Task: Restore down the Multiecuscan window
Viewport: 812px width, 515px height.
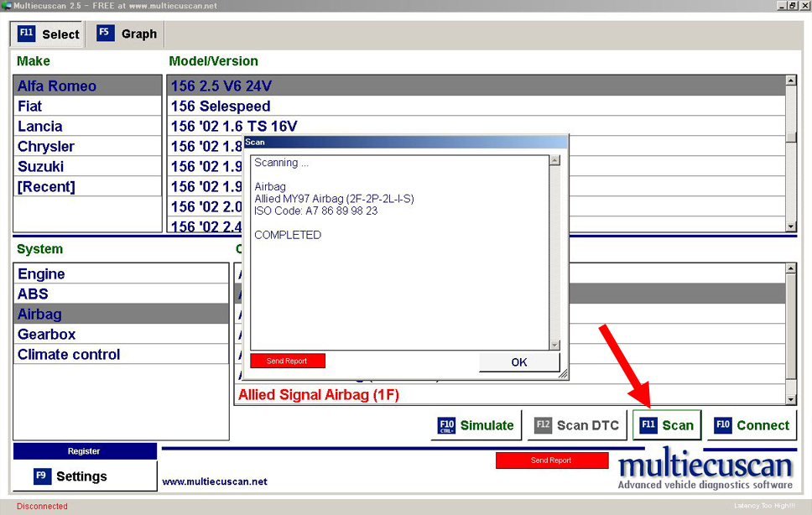Action: tap(793, 6)
